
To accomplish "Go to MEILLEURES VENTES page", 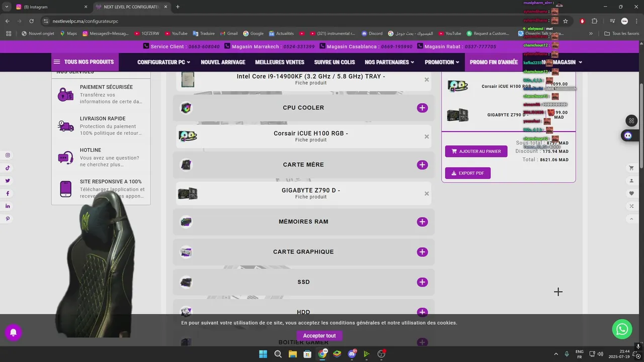I will [x=280, y=62].
